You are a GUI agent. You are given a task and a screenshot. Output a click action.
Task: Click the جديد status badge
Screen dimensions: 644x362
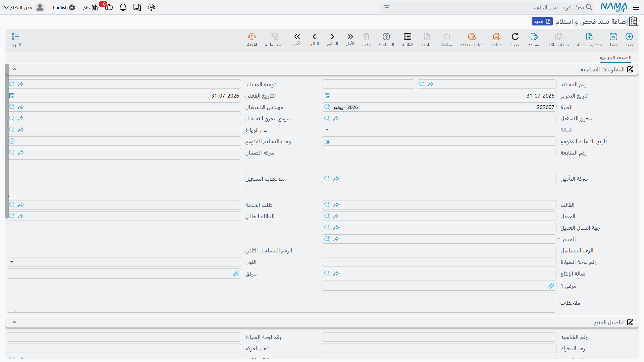(542, 21)
